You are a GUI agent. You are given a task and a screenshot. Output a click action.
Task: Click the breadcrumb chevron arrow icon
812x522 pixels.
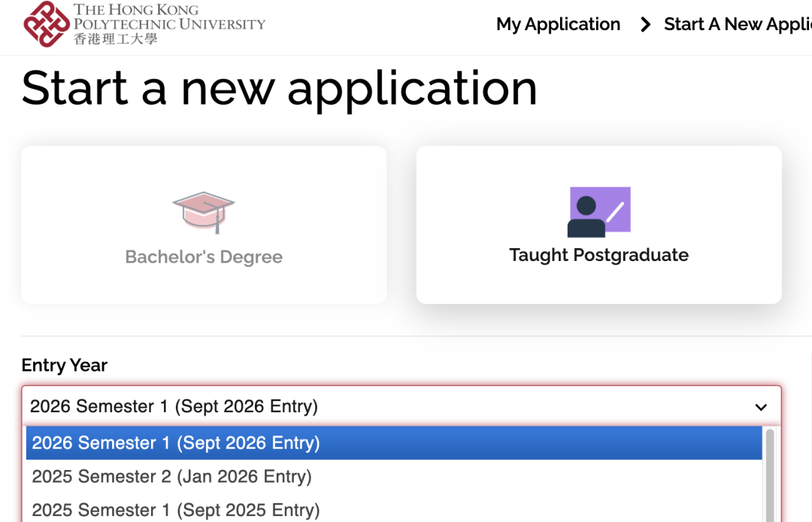coord(645,24)
